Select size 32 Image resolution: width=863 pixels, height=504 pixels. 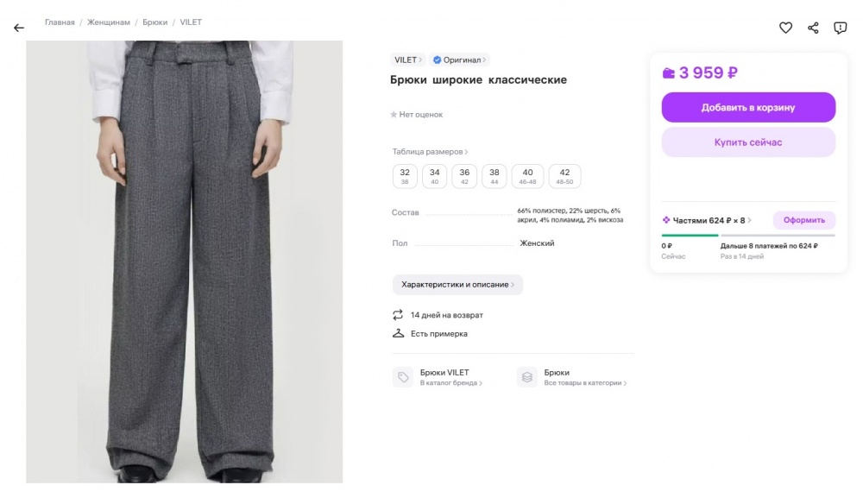click(x=405, y=176)
